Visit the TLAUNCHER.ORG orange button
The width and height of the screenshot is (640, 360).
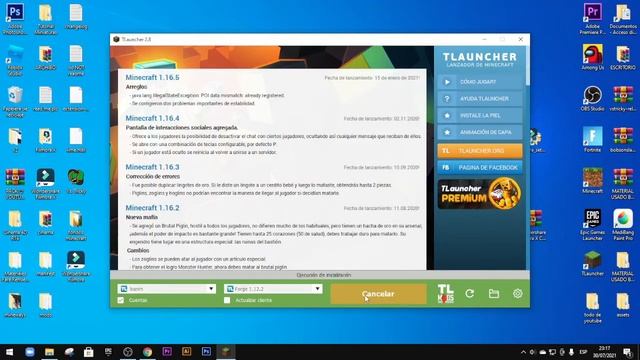pos(480,151)
